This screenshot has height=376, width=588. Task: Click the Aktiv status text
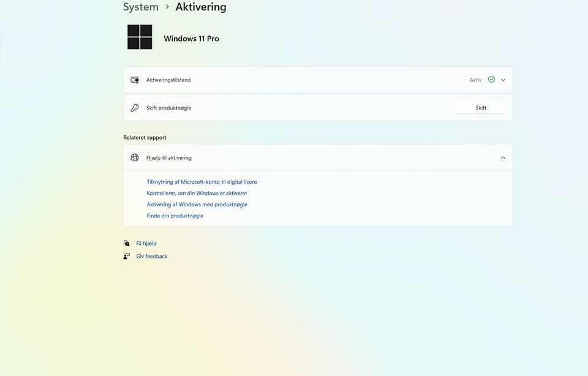[475, 80]
